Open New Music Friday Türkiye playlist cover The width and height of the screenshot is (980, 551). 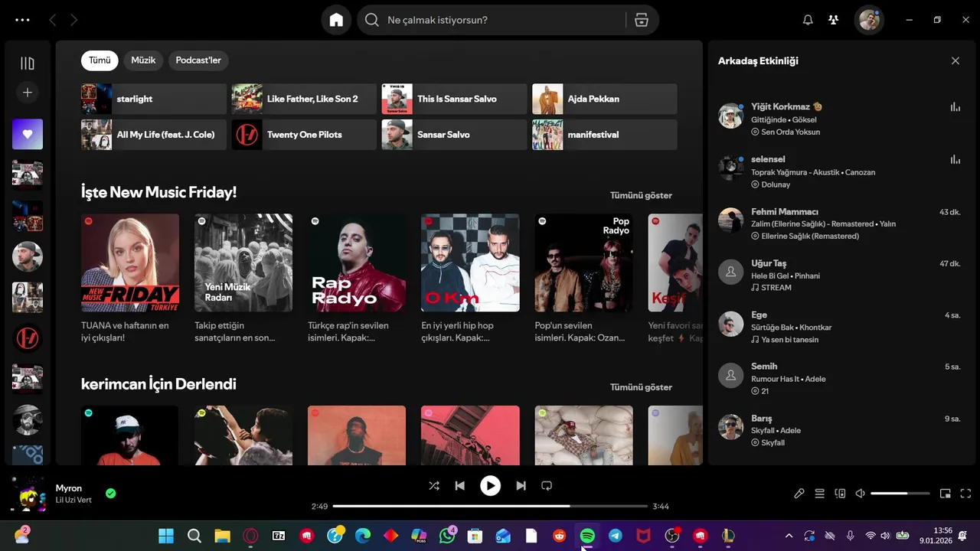click(x=130, y=262)
